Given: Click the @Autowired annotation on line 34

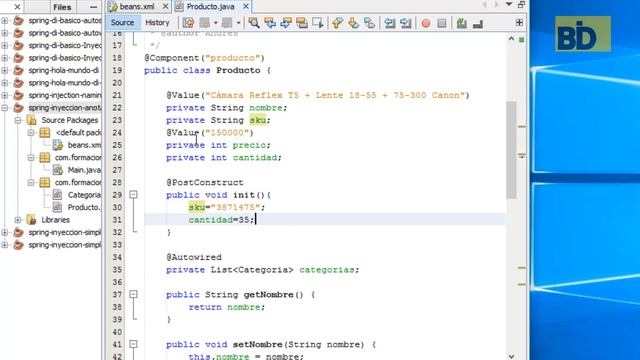Looking at the screenshot, I should click(x=194, y=257).
